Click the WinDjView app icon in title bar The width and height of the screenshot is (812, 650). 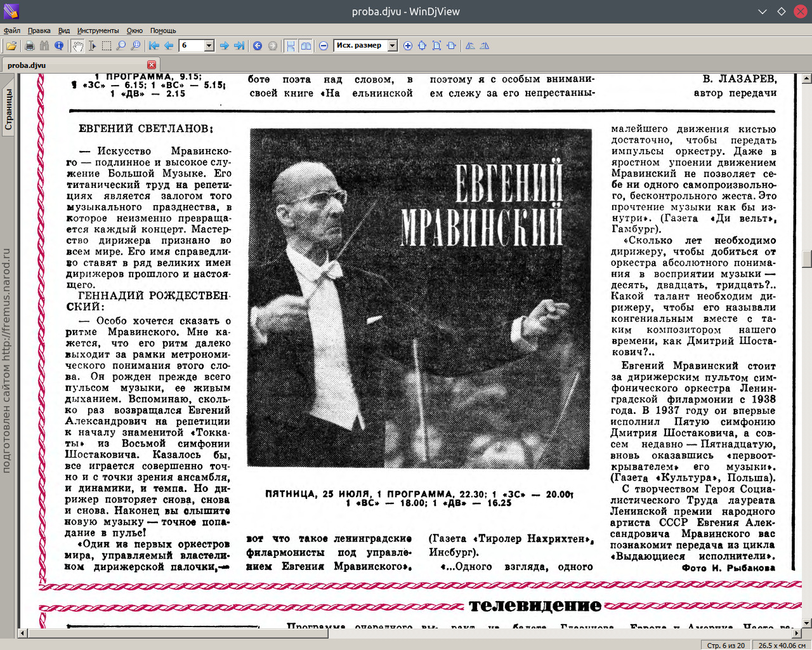(11, 11)
